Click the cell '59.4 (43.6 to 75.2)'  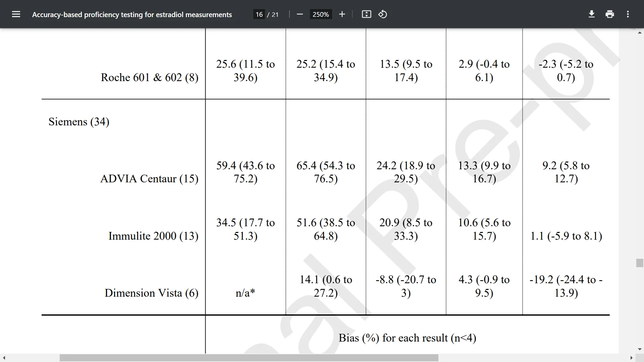[x=246, y=172]
